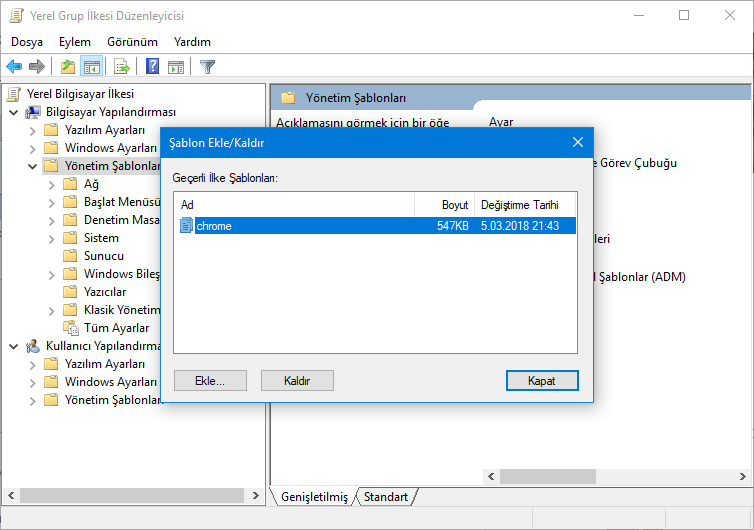The image size is (754, 530).
Task: Expand the Windows Bileşenleri tree node
Action: [51, 275]
